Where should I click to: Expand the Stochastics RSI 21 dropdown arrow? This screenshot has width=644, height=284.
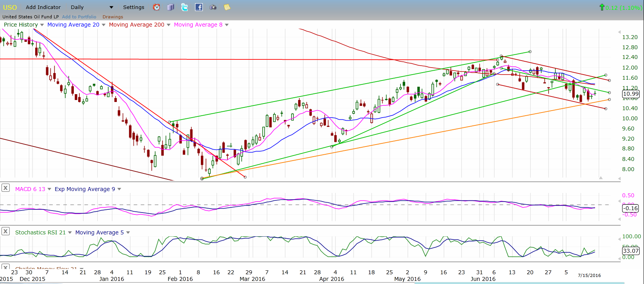[70, 233]
